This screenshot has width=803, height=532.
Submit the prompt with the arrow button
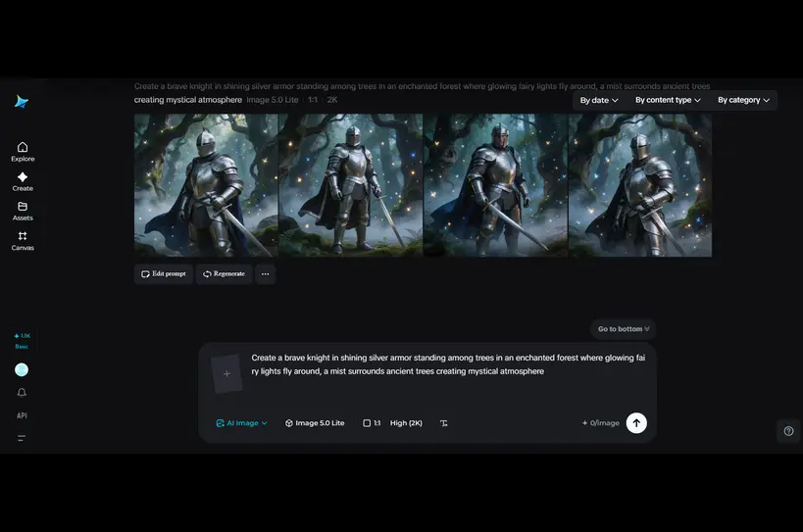(636, 423)
